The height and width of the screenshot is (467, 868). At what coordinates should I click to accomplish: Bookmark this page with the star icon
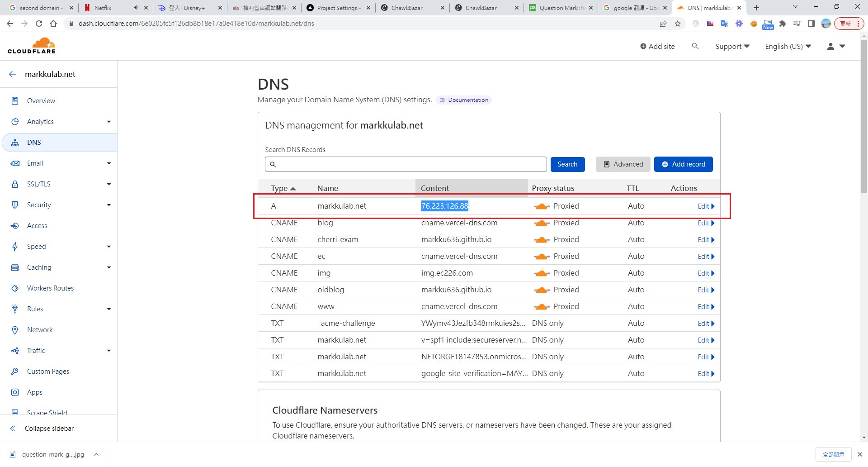[677, 24]
